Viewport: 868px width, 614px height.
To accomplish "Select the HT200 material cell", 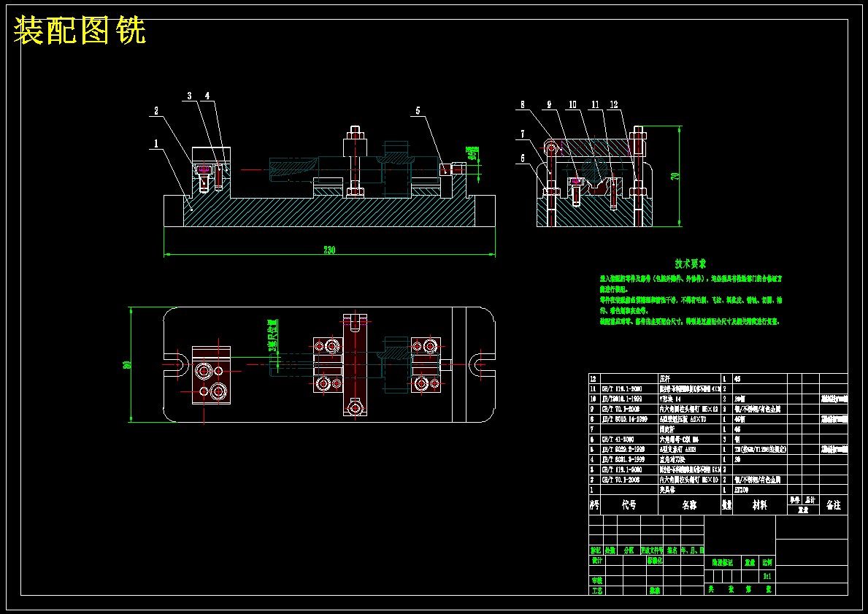I will click(x=742, y=490).
